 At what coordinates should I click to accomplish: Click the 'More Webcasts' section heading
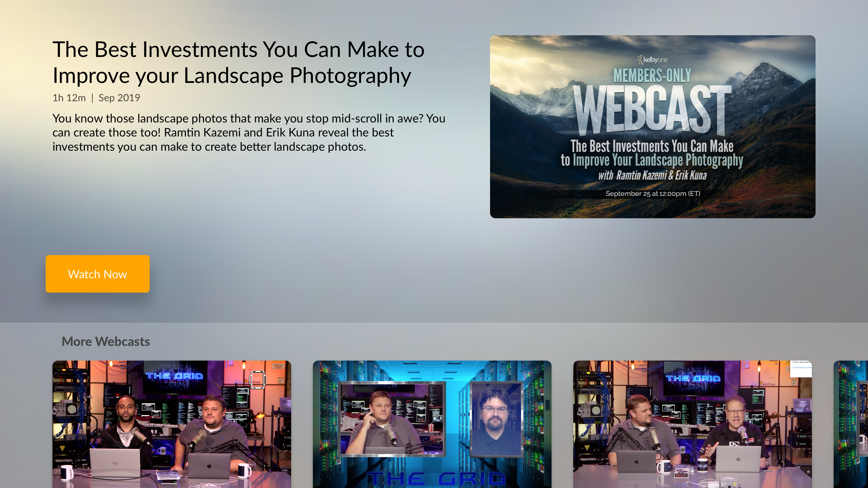click(x=106, y=342)
